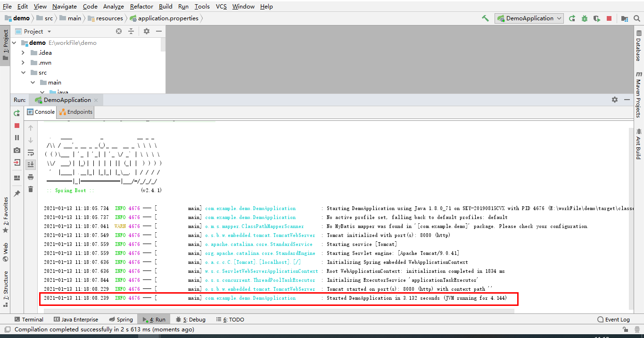The image size is (644, 338).
Task: Run DemoApplication with Coverage
Action: (597, 18)
